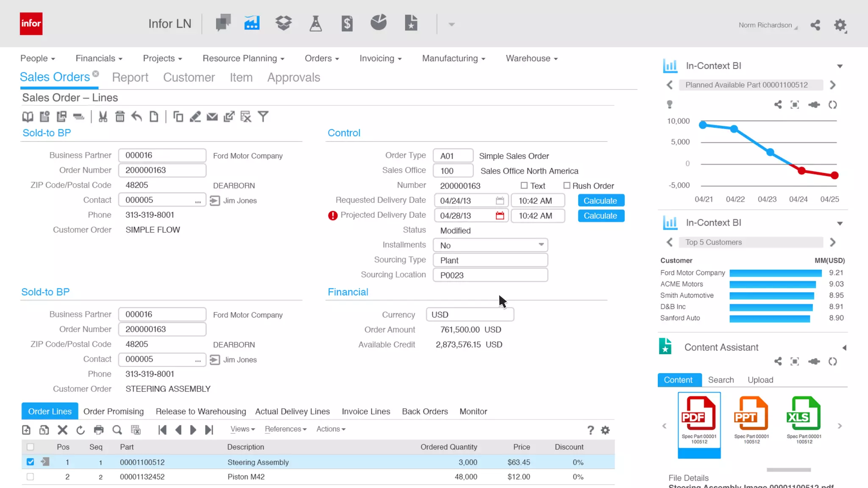Open Projected Delivery Date calendar picker
Viewport: 868px width, 488px height.
(x=500, y=216)
